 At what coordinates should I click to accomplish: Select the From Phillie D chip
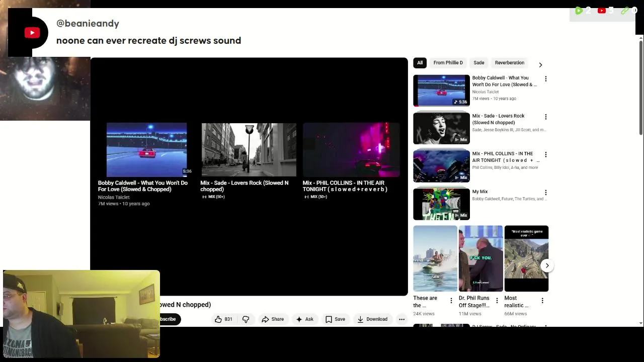448,63
